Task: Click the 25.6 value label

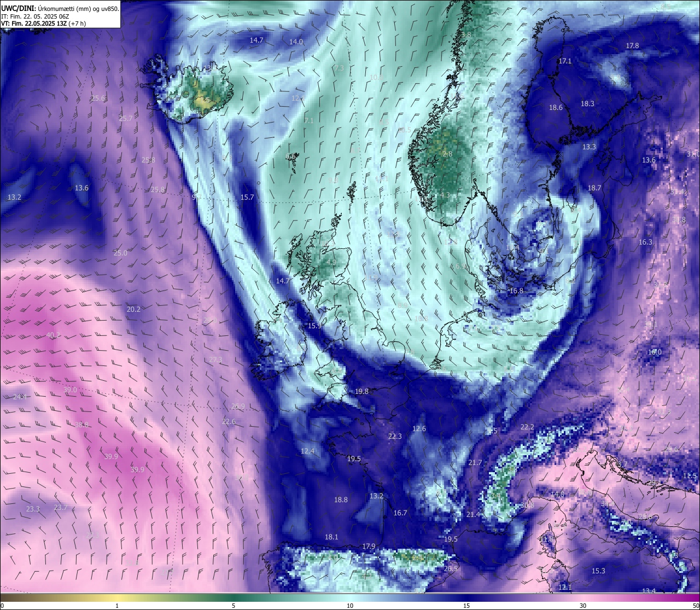Action: point(98,98)
